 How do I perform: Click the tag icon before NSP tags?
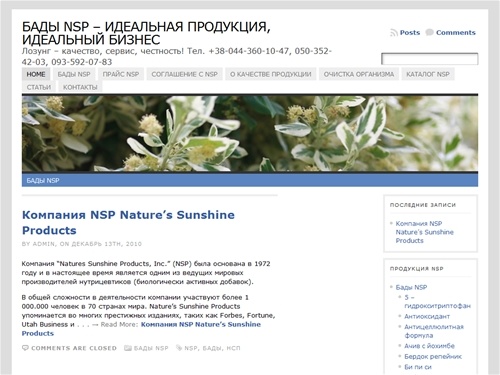[x=179, y=348]
